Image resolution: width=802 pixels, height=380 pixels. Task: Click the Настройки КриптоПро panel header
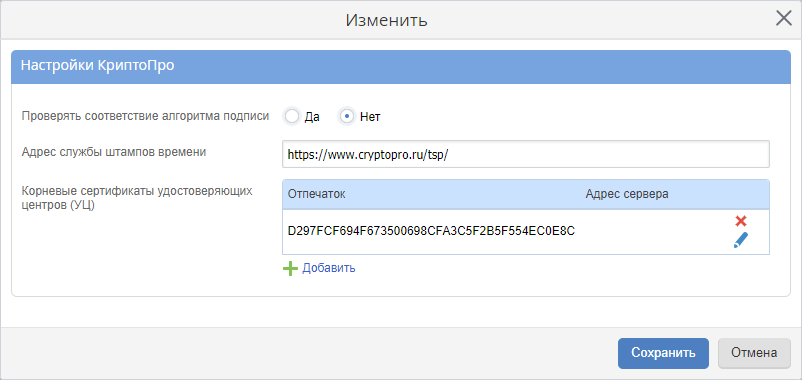401,66
